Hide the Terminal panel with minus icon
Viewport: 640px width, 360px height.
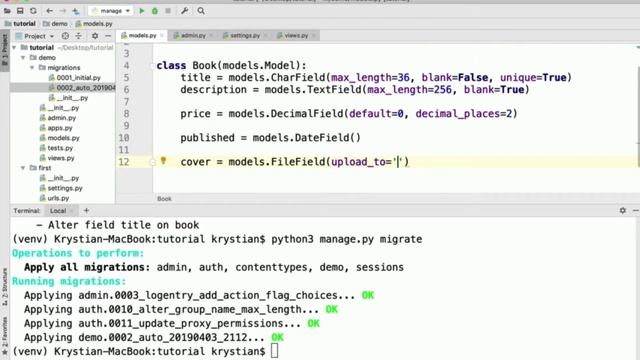tap(636, 210)
